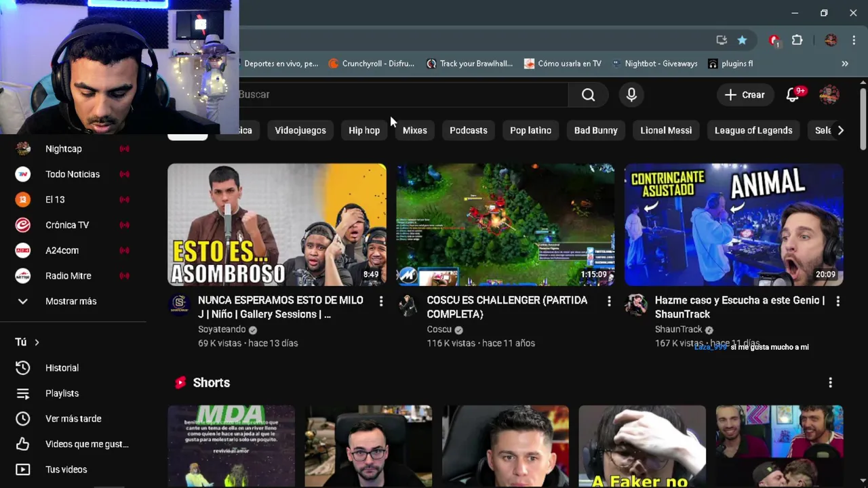Select the Pop latino filter chip
This screenshot has height=488, width=868.
(530, 130)
